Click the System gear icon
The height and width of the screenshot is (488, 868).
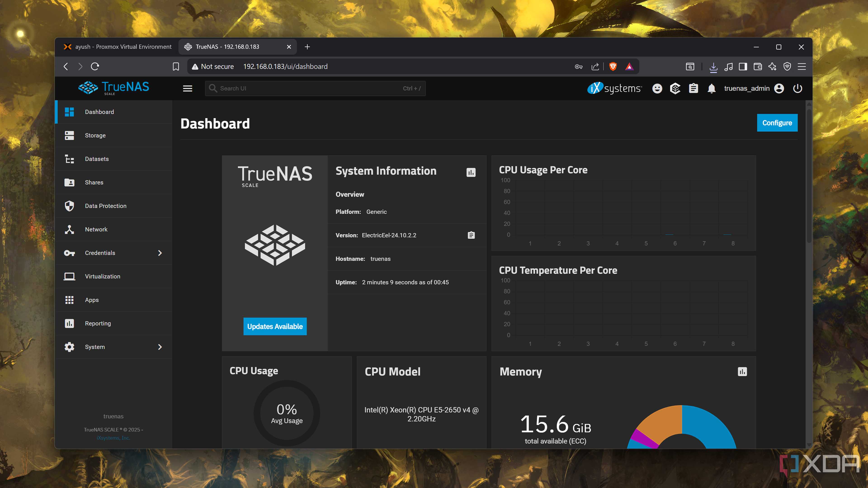(x=69, y=347)
